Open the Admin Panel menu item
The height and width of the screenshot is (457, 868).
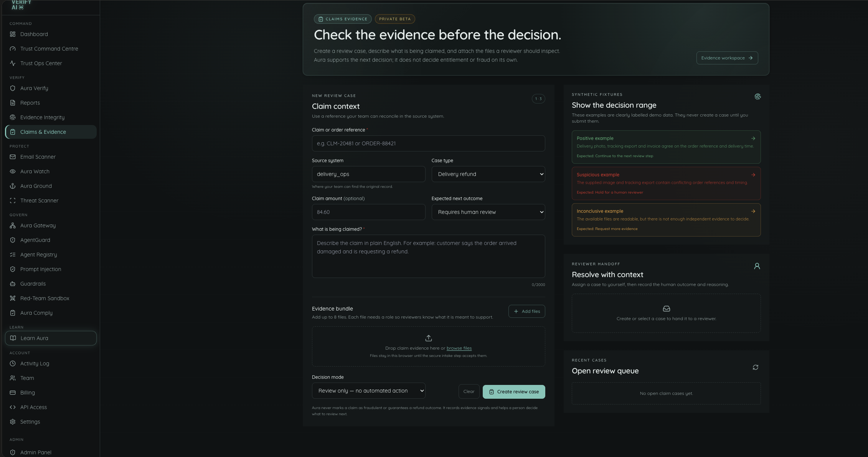click(x=51, y=452)
